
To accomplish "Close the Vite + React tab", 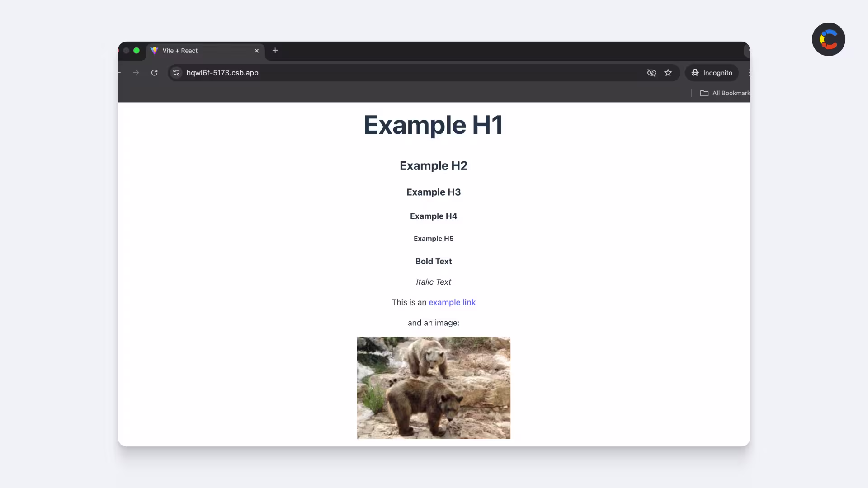I will pos(257,51).
